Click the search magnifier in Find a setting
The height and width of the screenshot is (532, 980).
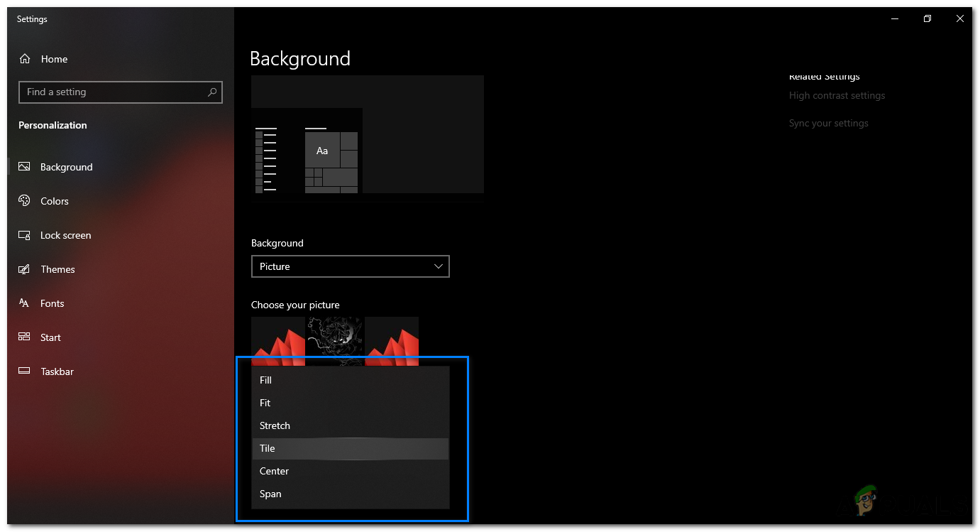pyautogui.click(x=212, y=92)
